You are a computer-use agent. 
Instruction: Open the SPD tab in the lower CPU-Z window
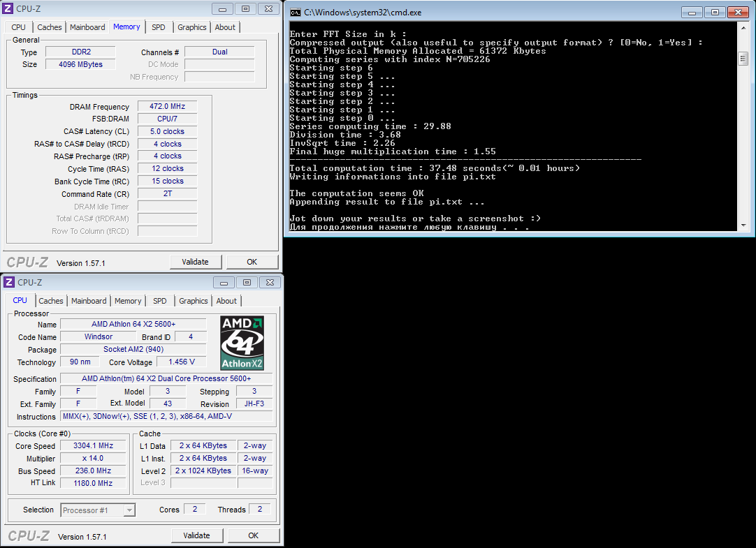[x=160, y=301]
